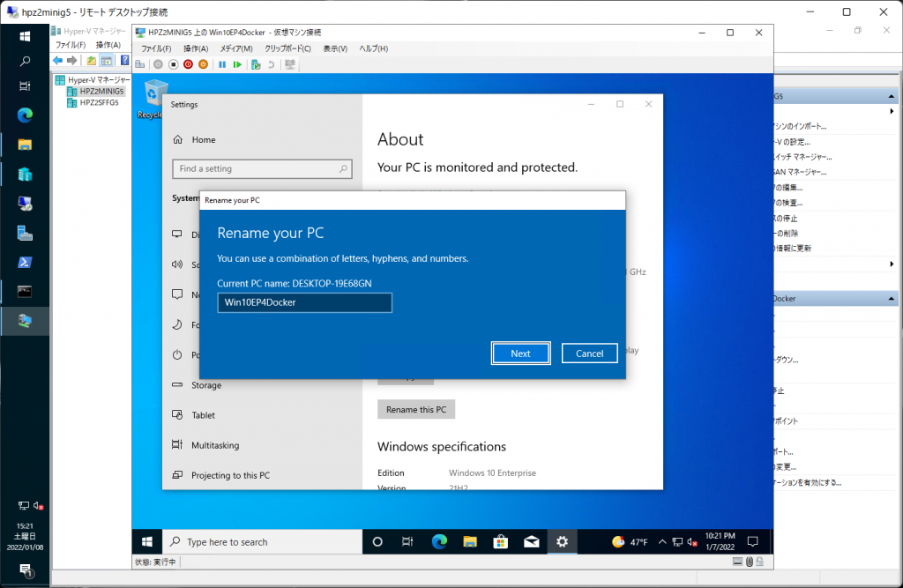Click the 2022/01/08 clock in host taskbar
903x588 pixels.
click(25, 537)
